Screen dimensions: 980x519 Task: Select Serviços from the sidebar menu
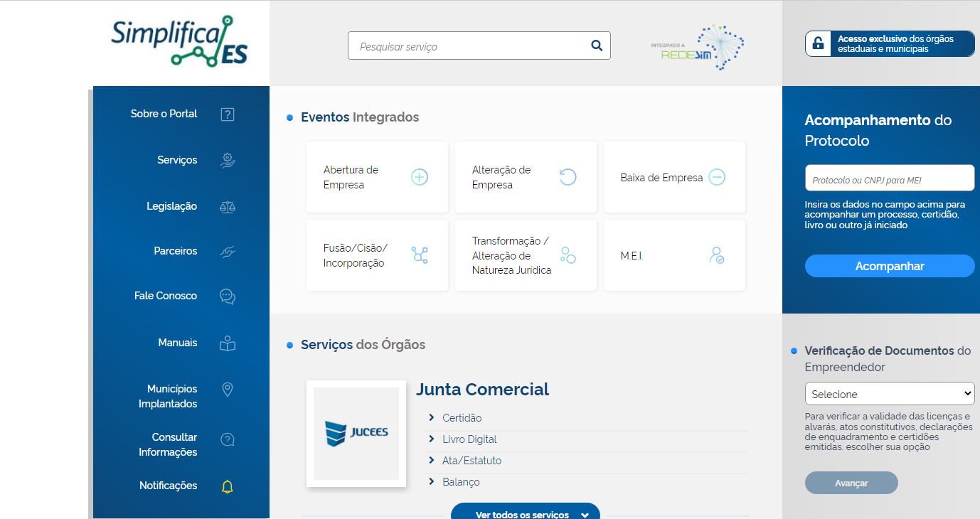pos(177,160)
